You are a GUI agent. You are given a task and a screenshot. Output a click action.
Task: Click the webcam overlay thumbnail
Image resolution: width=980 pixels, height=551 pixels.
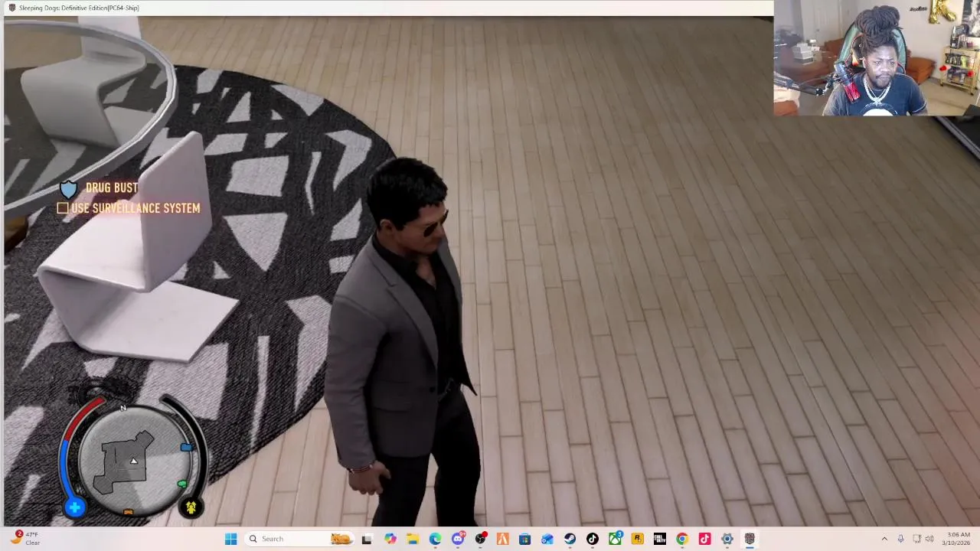(877, 58)
